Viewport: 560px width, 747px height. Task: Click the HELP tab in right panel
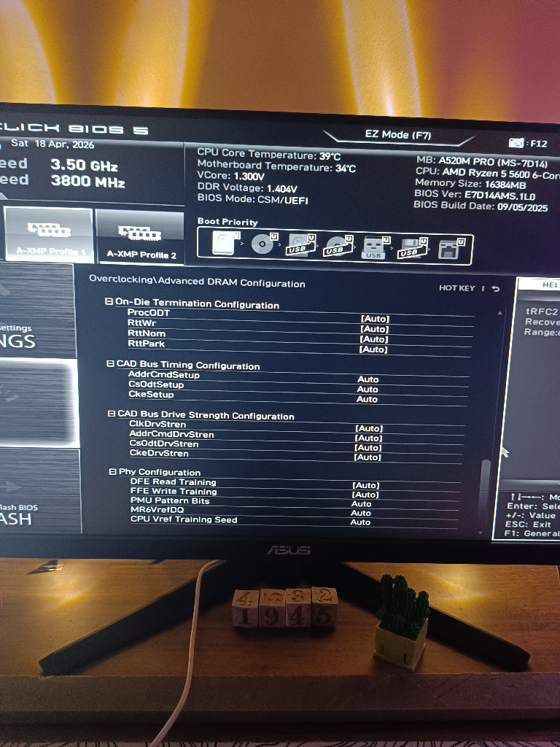pyautogui.click(x=540, y=285)
